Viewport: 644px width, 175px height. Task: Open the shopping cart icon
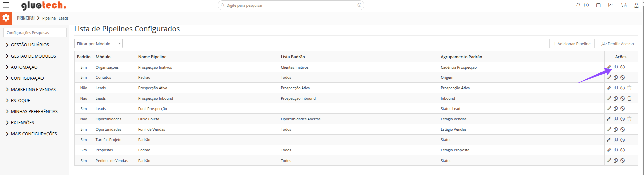623,5
